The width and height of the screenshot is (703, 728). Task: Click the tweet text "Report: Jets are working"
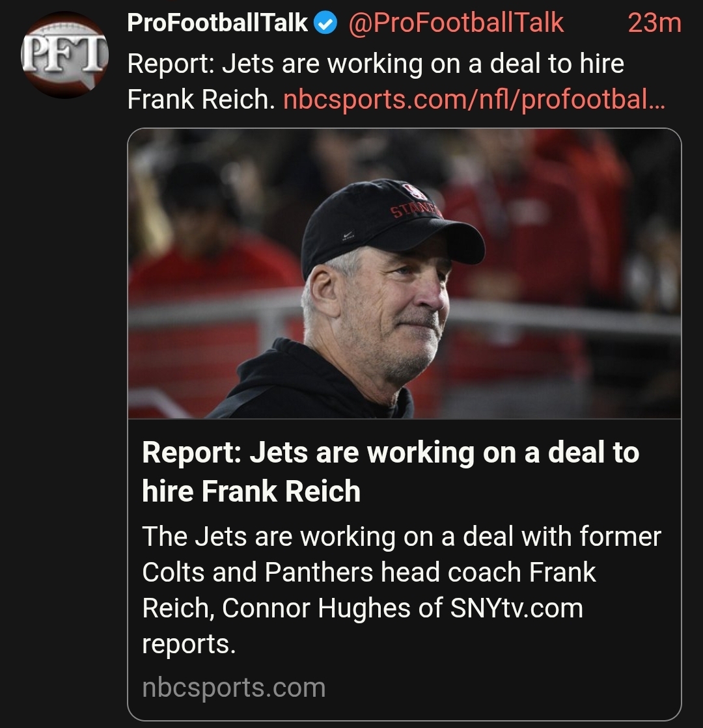click(376, 64)
